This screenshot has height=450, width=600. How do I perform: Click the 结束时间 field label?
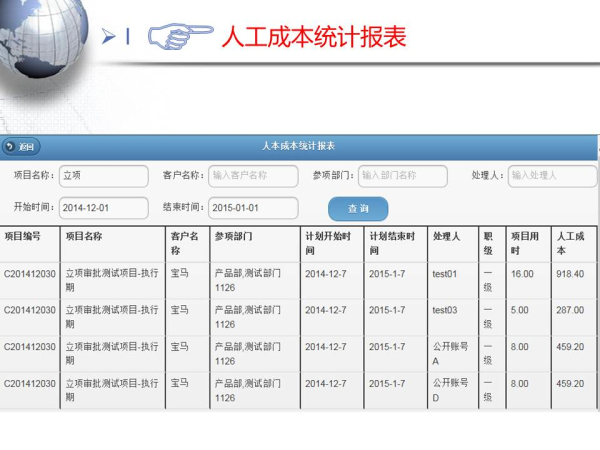pyautogui.click(x=183, y=207)
